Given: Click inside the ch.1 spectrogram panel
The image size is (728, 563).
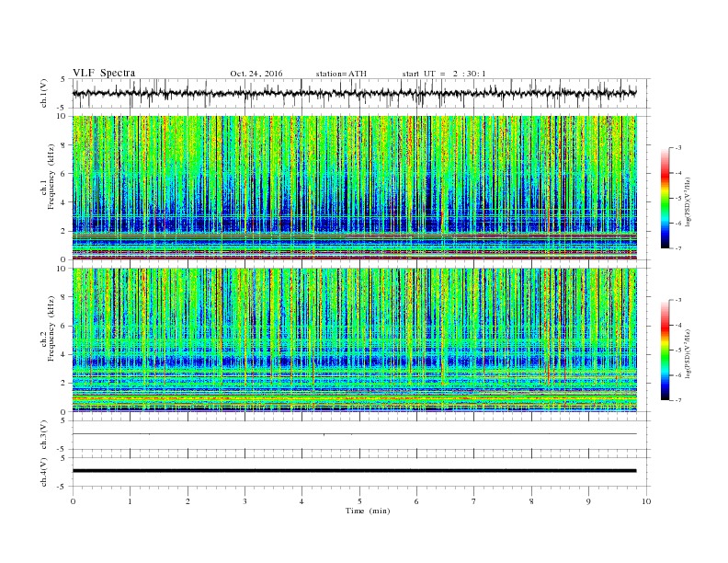Looking at the screenshot, I should (354, 188).
